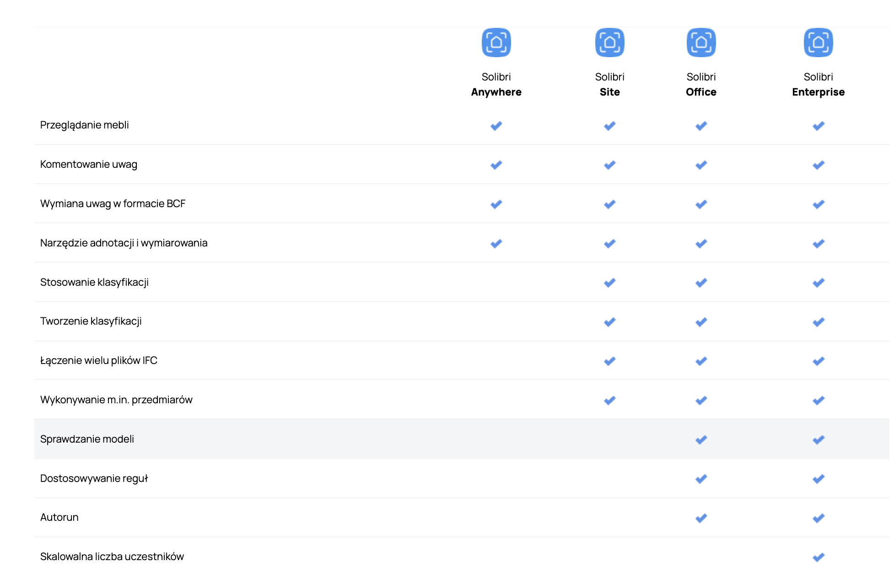Click Site checkmark in Tworzenie klasyfikacji row

pos(609,322)
